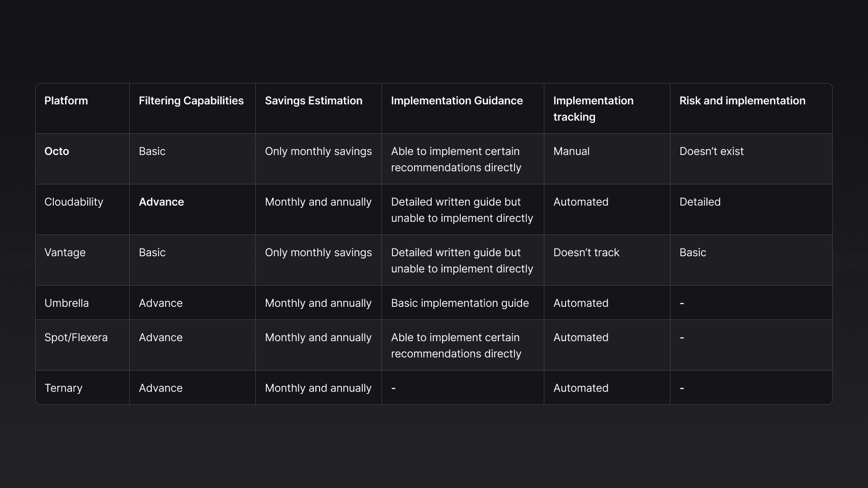Click the Spot/Flexera platform name
The image size is (868, 488).
coord(76,338)
